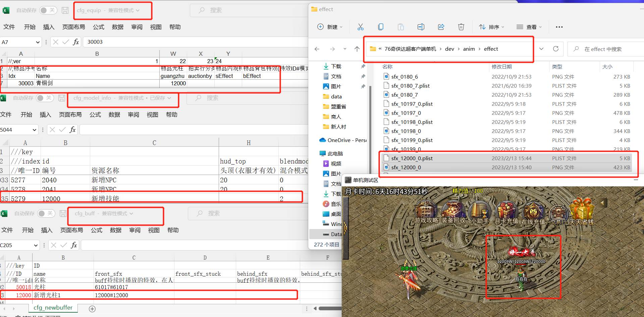Open 文件 menu in cfg_equip window
This screenshot has width=644, height=317.
pyautogui.click(x=9, y=27)
